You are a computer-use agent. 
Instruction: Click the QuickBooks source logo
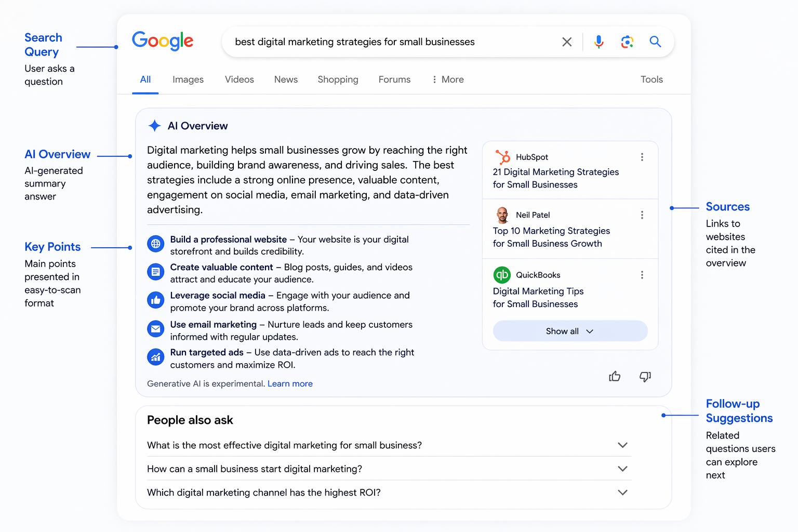click(x=502, y=274)
